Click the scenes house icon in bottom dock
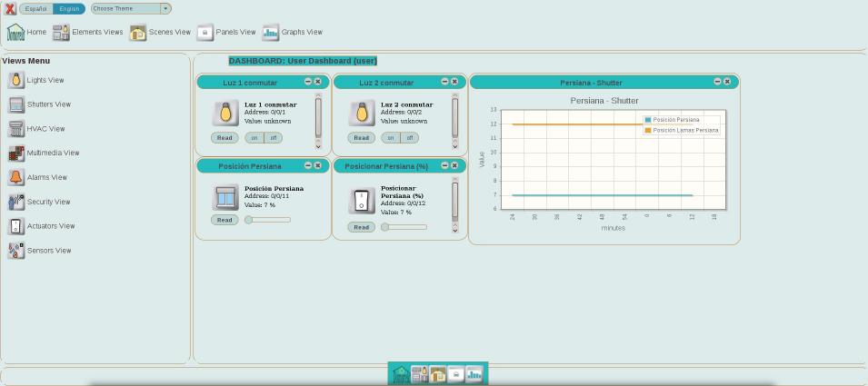This screenshot has width=868, height=386. (438, 374)
